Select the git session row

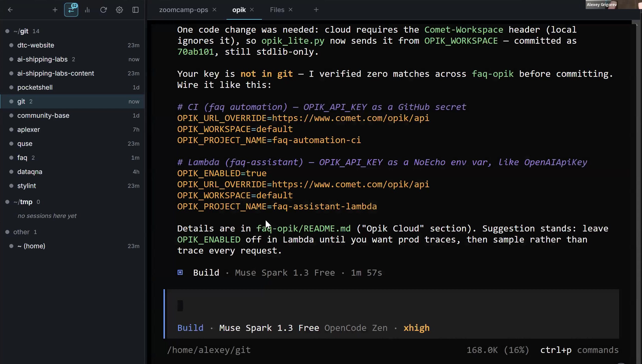72,101
